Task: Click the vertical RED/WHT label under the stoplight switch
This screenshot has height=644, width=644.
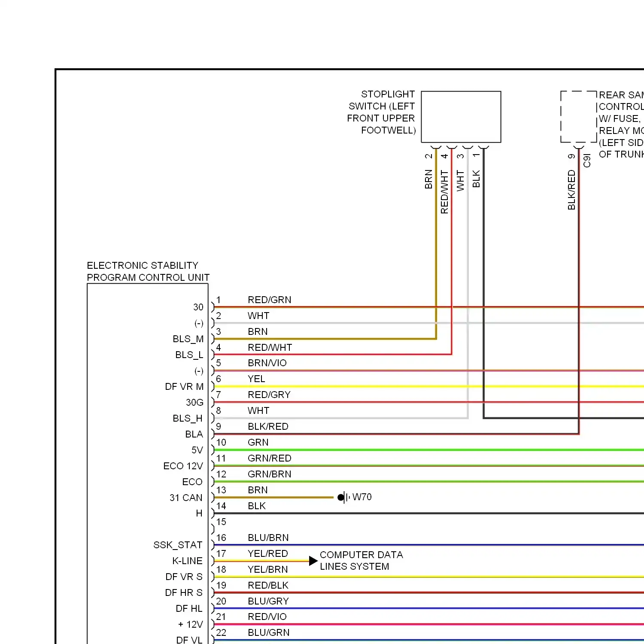Action: tap(444, 192)
